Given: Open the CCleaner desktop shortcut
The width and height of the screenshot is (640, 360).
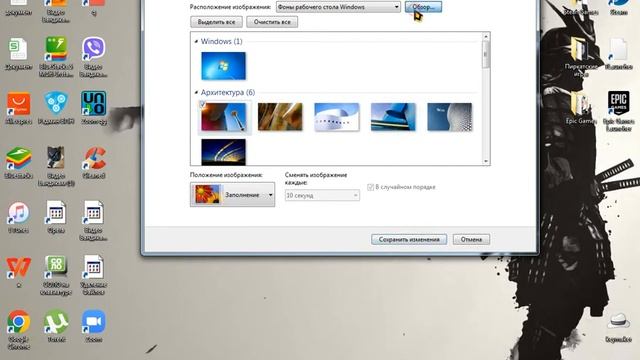Looking at the screenshot, I should tap(93, 158).
